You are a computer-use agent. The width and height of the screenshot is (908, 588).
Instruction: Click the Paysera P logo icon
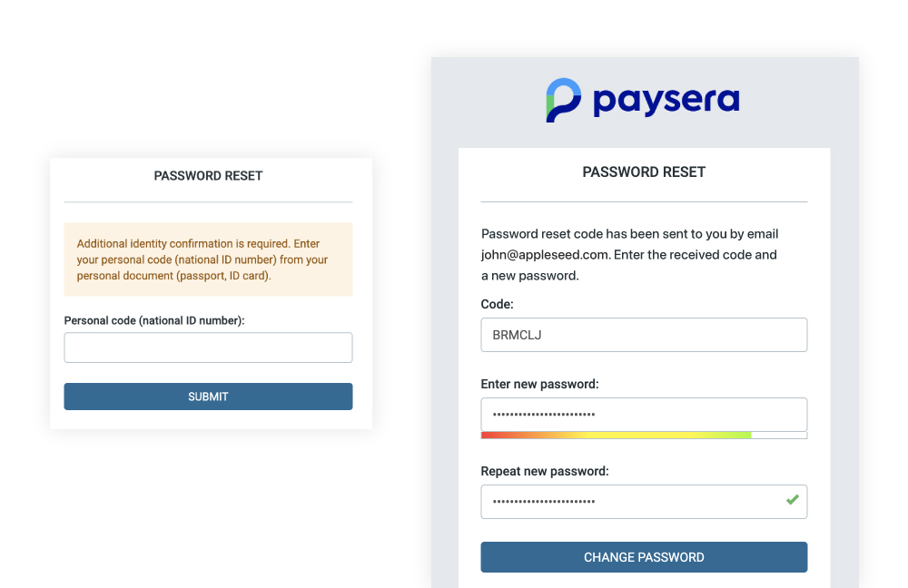[x=563, y=100]
